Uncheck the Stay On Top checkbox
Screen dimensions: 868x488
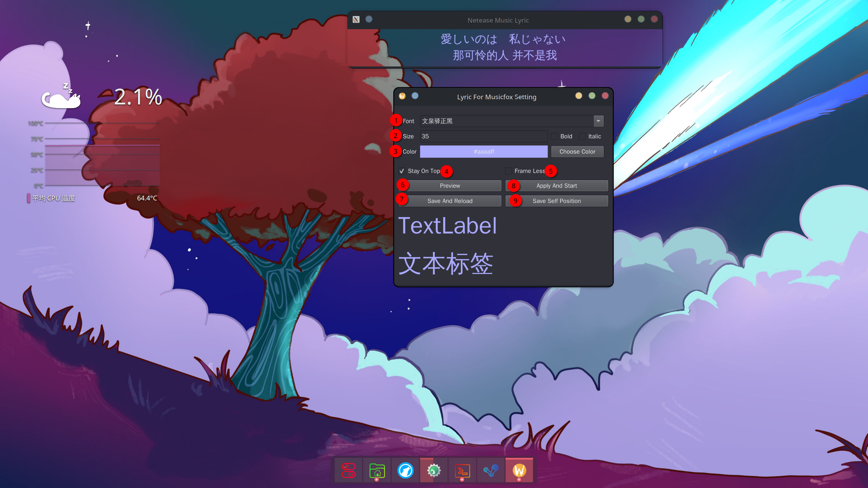[402, 171]
